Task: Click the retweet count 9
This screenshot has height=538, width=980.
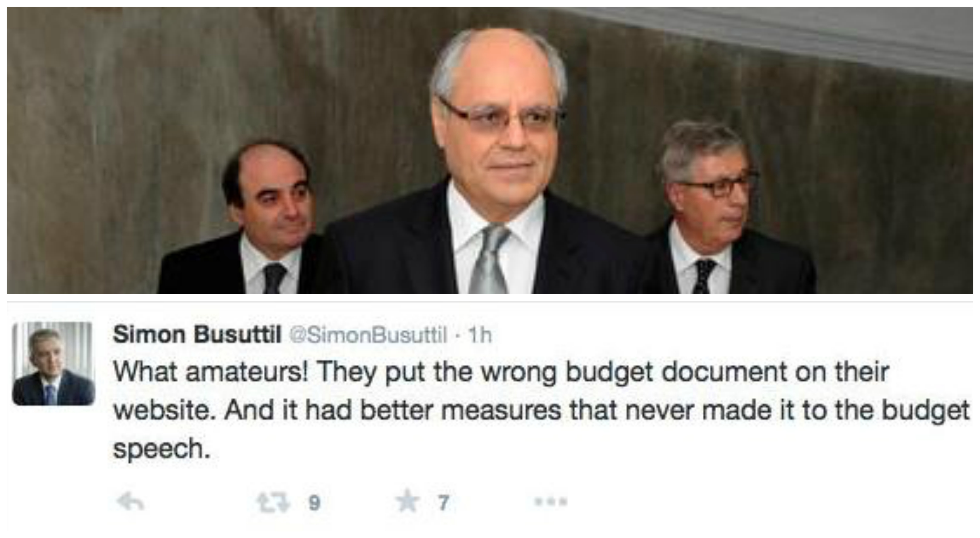Action: click(314, 503)
